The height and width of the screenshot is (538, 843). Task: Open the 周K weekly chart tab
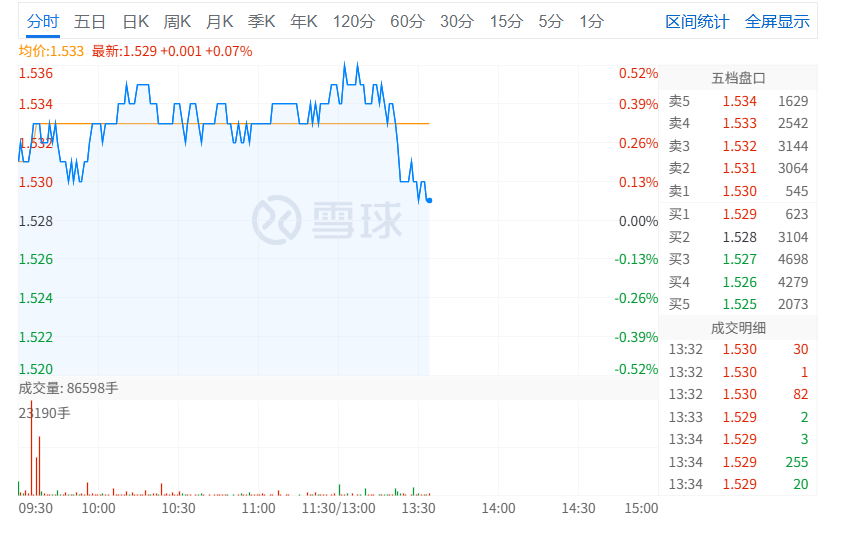pos(177,21)
